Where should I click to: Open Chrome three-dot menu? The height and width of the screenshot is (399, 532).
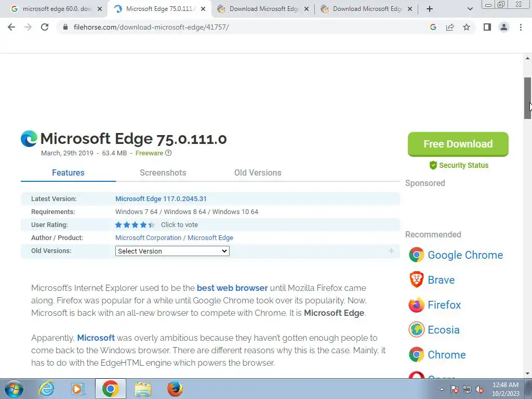(521, 27)
